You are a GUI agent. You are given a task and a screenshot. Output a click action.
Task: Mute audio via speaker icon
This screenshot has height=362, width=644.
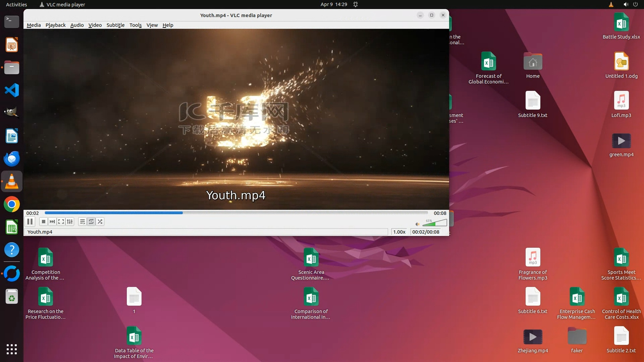[x=417, y=224]
